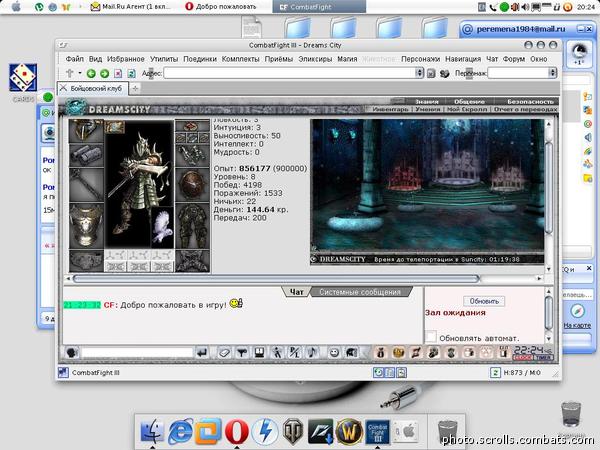The height and width of the screenshot is (450, 600).
Task: Open the Навигация menu
Action: coord(463,59)
